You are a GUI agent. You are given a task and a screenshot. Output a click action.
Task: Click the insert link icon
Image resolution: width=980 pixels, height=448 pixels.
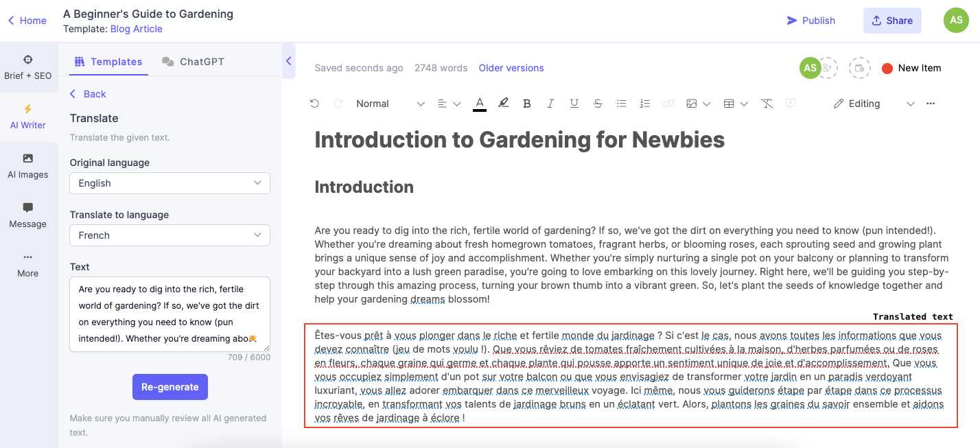pyautogui.click(x=668, y=104)
